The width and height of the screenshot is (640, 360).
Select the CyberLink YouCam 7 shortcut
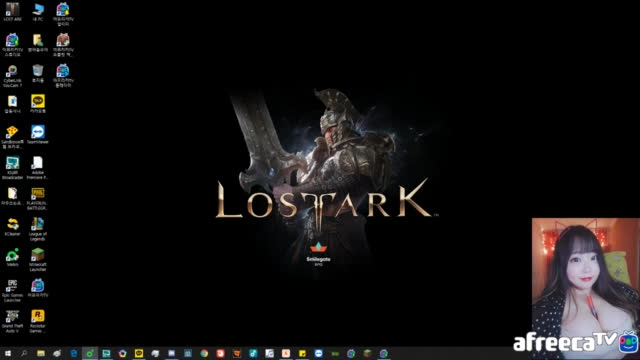coord(12,76)
